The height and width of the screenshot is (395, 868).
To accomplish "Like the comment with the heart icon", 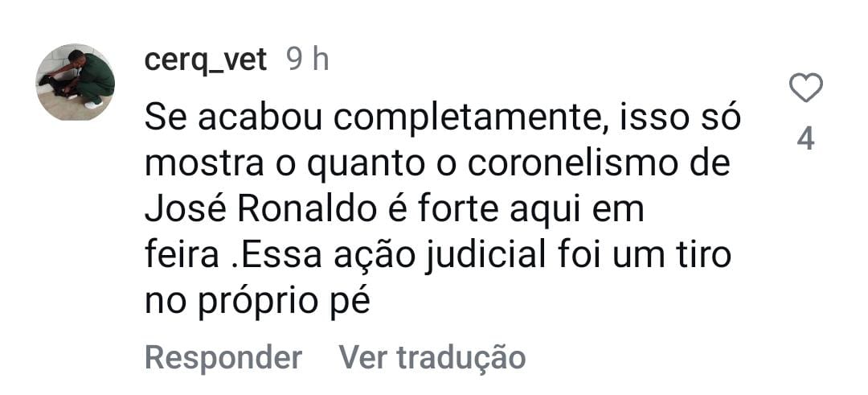I will 805,88.
